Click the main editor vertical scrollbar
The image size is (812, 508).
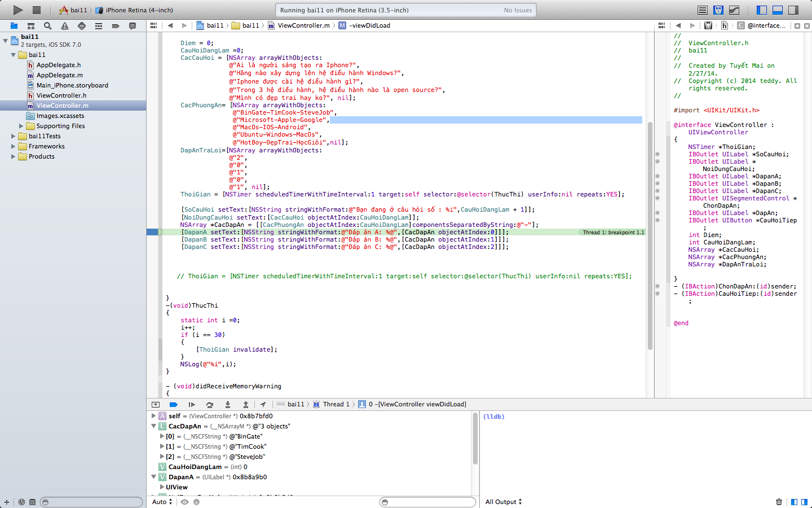(x=650, y=236)
